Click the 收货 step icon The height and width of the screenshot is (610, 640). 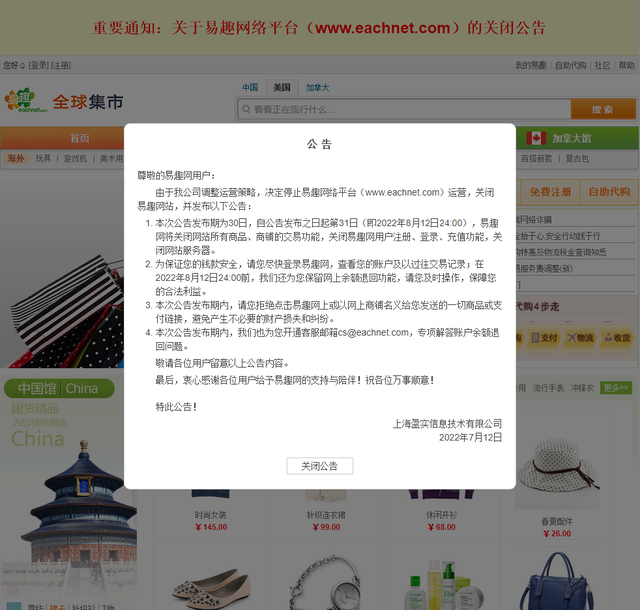tap(617, 338)
